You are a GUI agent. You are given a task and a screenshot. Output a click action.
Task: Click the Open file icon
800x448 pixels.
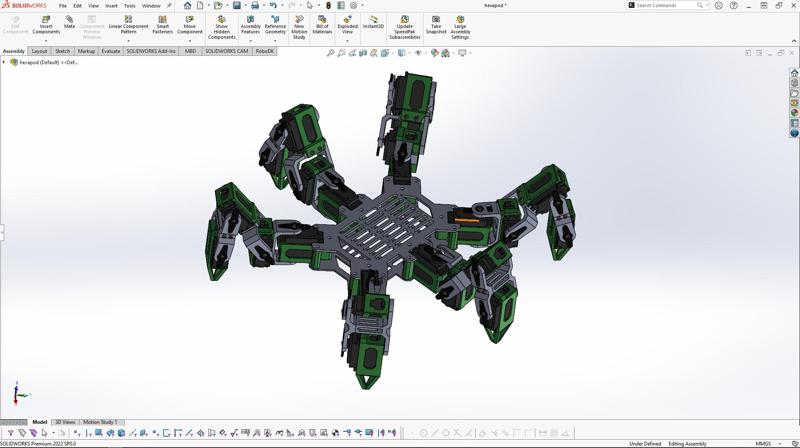pyautogui.click(x=218, y=6)
